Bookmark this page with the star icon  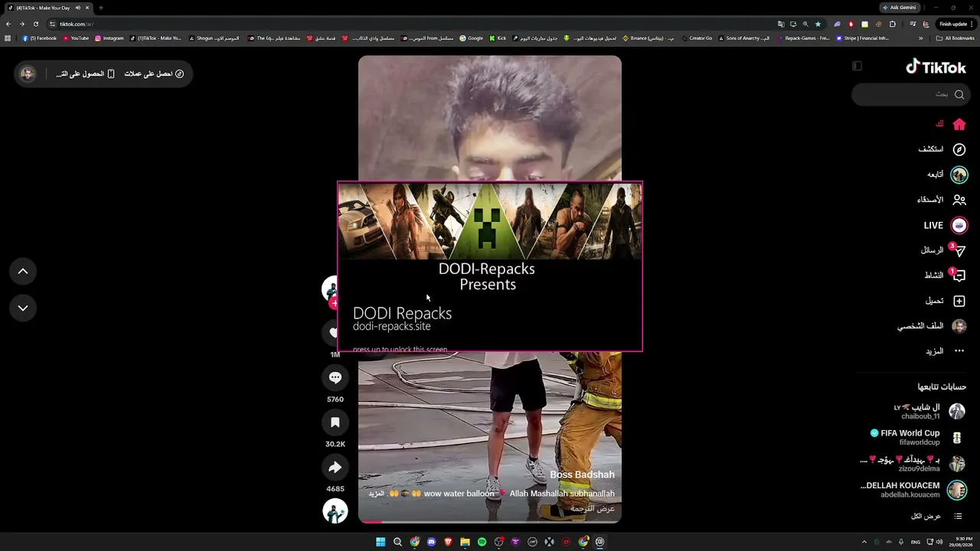[x=818, y=24]
